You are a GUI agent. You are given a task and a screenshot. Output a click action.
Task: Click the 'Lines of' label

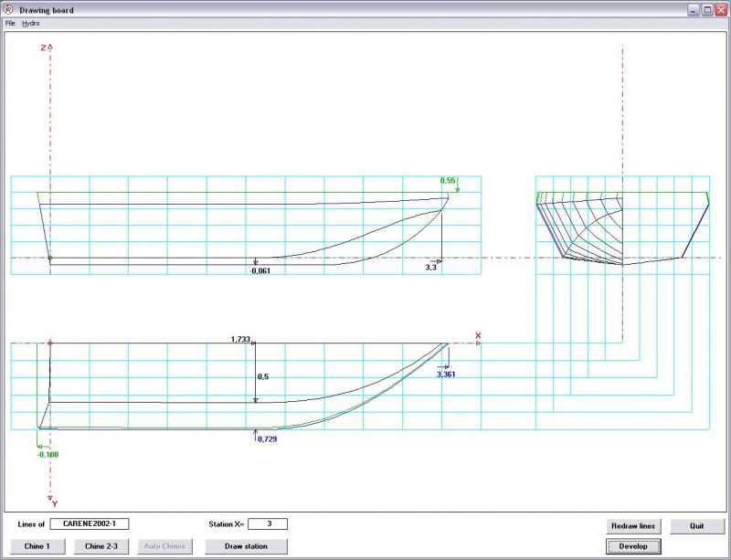click(x=31, y=524)
